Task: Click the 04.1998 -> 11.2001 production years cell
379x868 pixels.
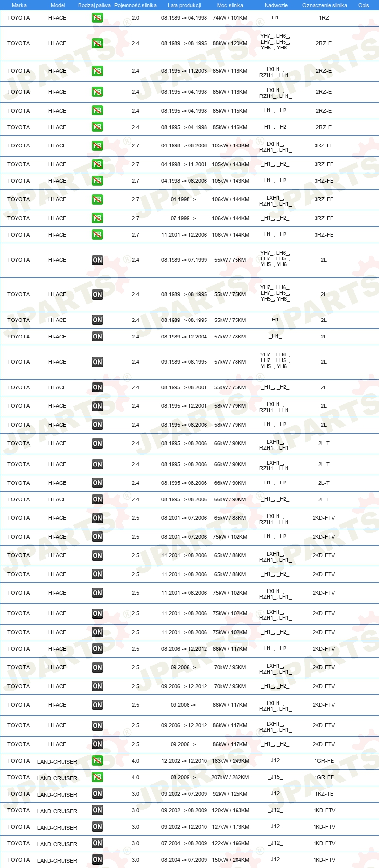Action: (184, 164)
